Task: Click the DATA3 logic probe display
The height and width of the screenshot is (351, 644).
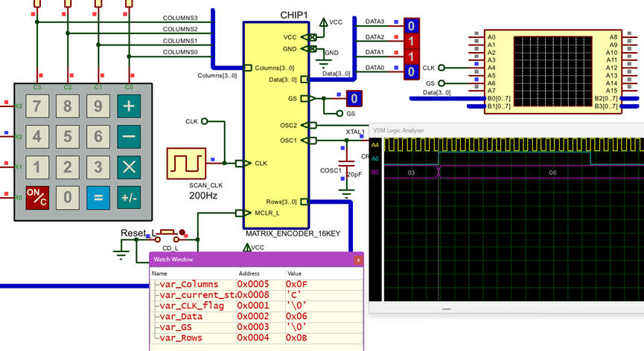Action: tap(412, 26)
